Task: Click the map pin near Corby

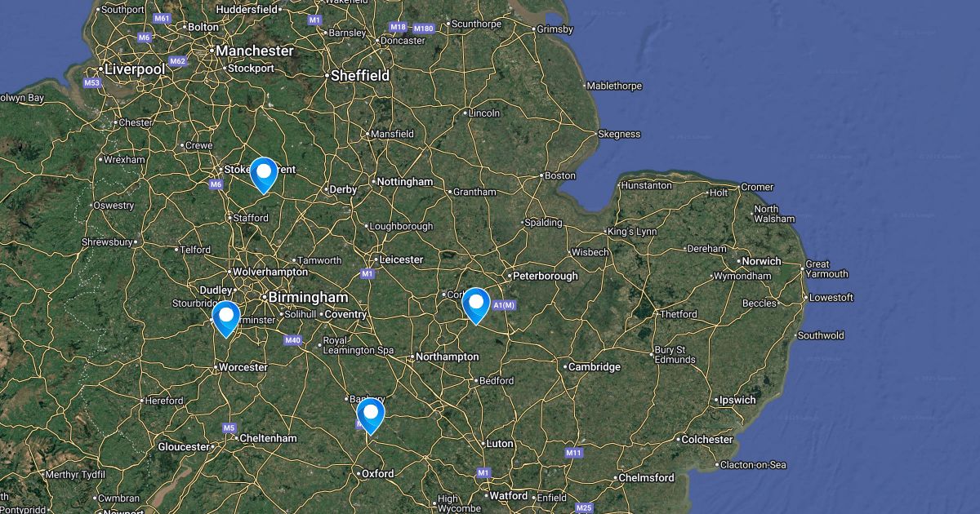Action: click(476, 306)
